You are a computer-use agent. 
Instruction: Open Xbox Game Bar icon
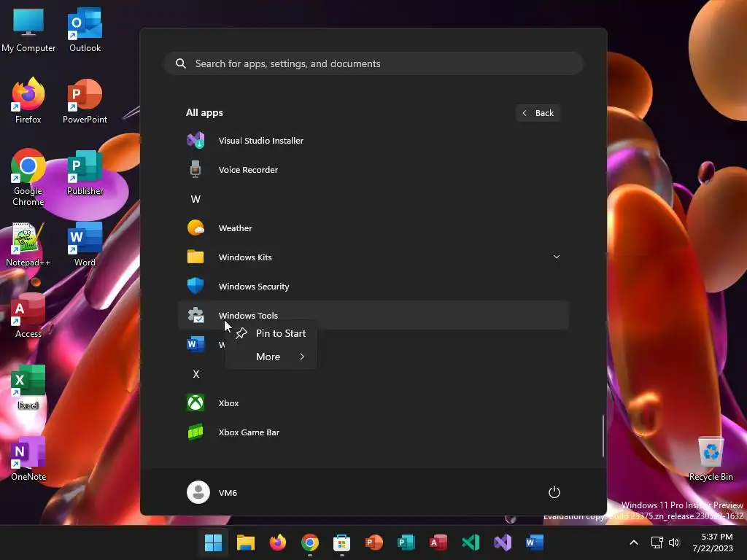pyautogui.click(x=196, y=432)
